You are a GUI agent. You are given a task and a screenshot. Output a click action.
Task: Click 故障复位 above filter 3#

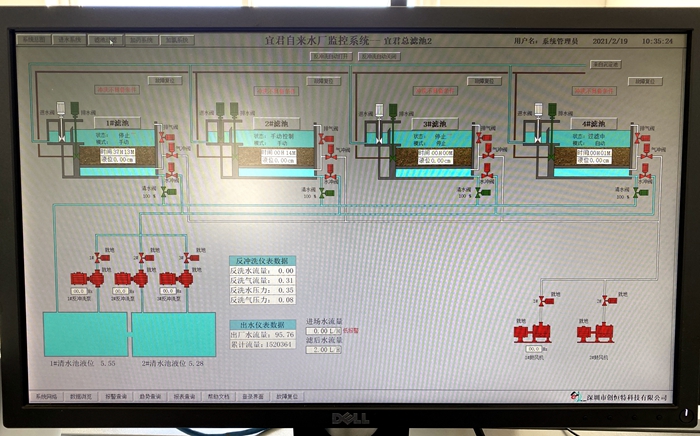click(x=484, y=81)
